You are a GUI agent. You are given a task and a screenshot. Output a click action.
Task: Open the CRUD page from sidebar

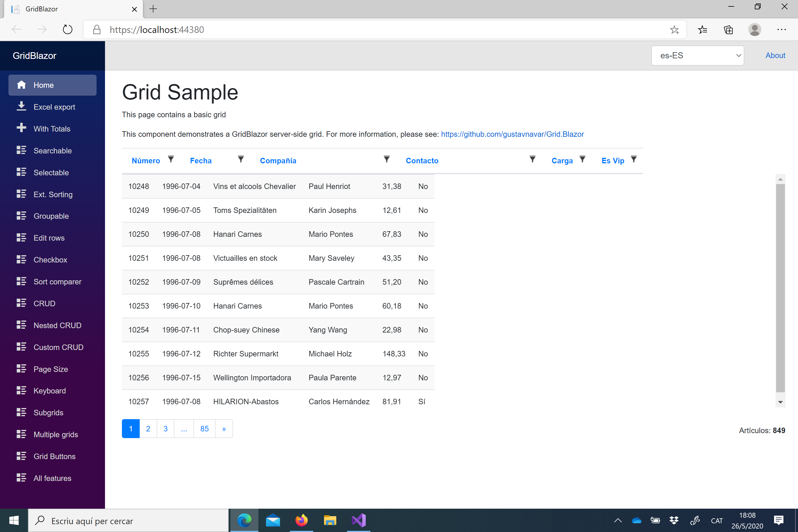pos(44,303)
